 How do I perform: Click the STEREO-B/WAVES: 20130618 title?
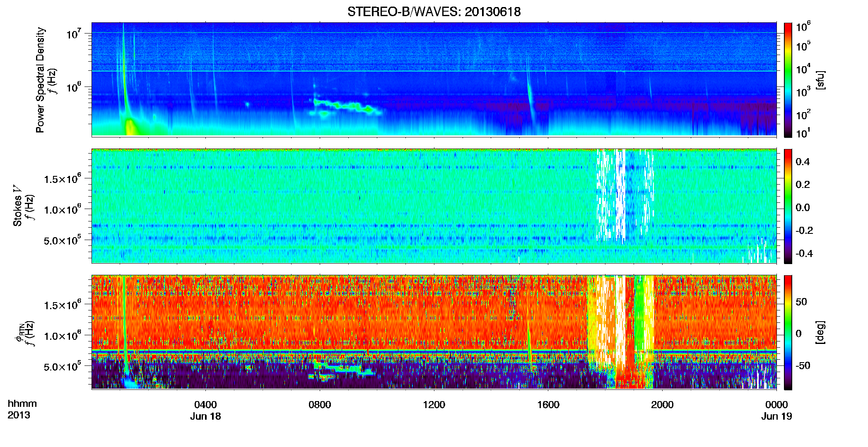[x=434, y=12]
